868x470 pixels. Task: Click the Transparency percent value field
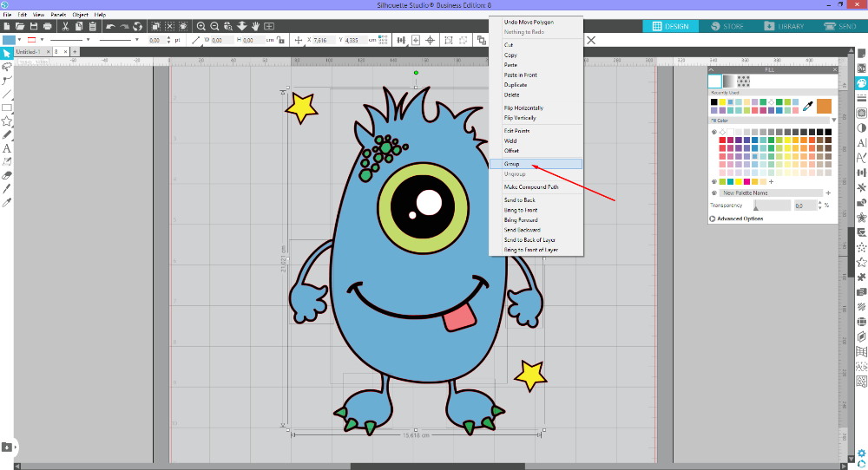(805, 206)
